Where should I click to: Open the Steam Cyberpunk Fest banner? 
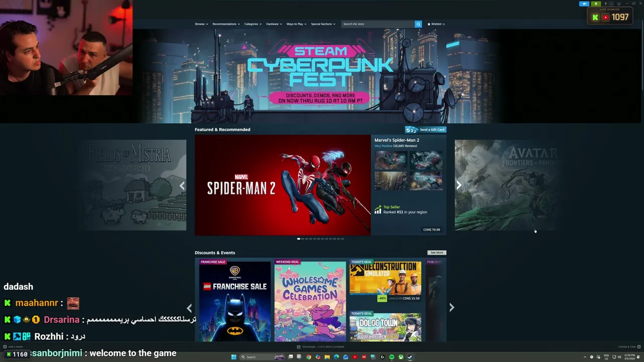[319, 75]
